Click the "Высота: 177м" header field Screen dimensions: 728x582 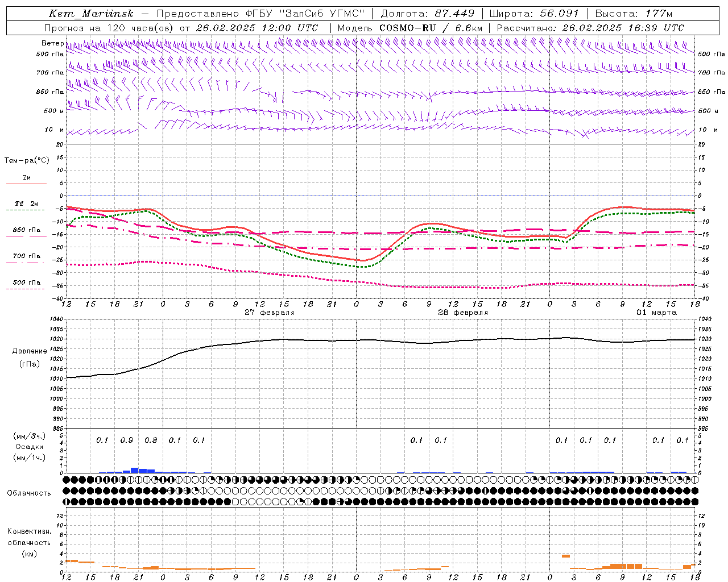tap(634, 14)
